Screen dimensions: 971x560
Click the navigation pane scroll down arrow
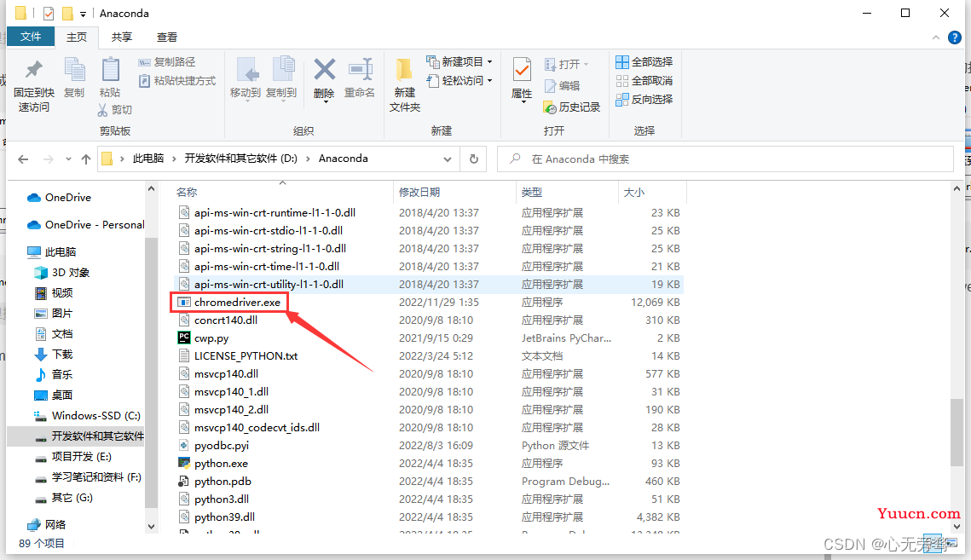pos(151,527)
